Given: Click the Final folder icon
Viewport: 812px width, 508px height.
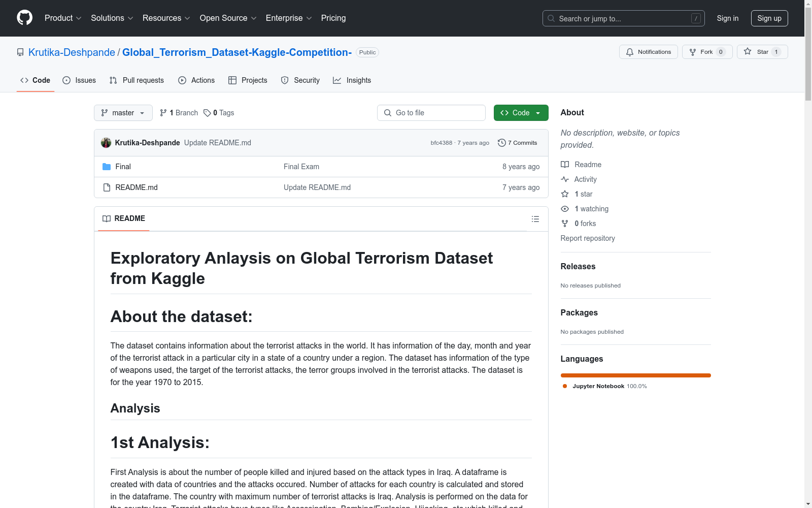Looking at the screenshot, I should 107,167.
